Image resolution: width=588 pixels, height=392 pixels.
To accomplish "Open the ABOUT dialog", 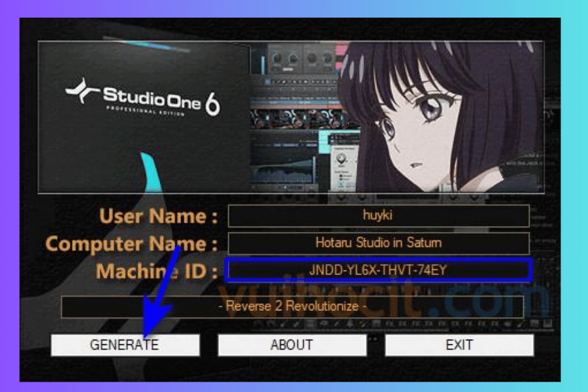I will [291, 345].
